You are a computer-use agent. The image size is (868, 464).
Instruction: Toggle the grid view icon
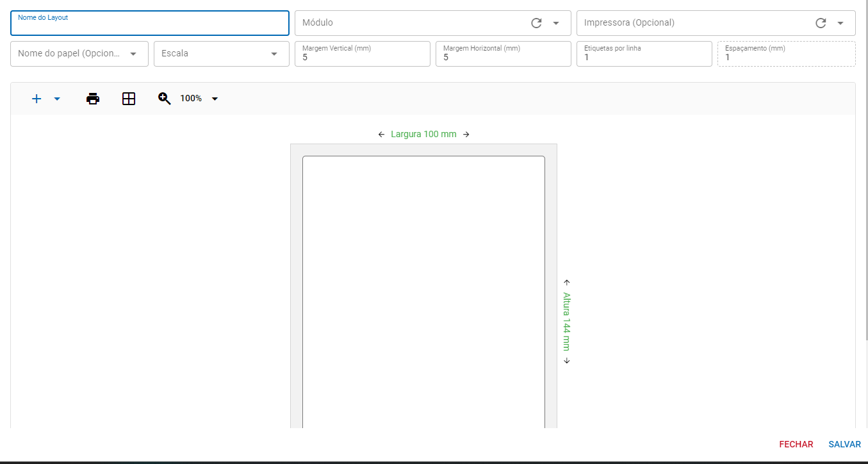[x=129, y=99]
